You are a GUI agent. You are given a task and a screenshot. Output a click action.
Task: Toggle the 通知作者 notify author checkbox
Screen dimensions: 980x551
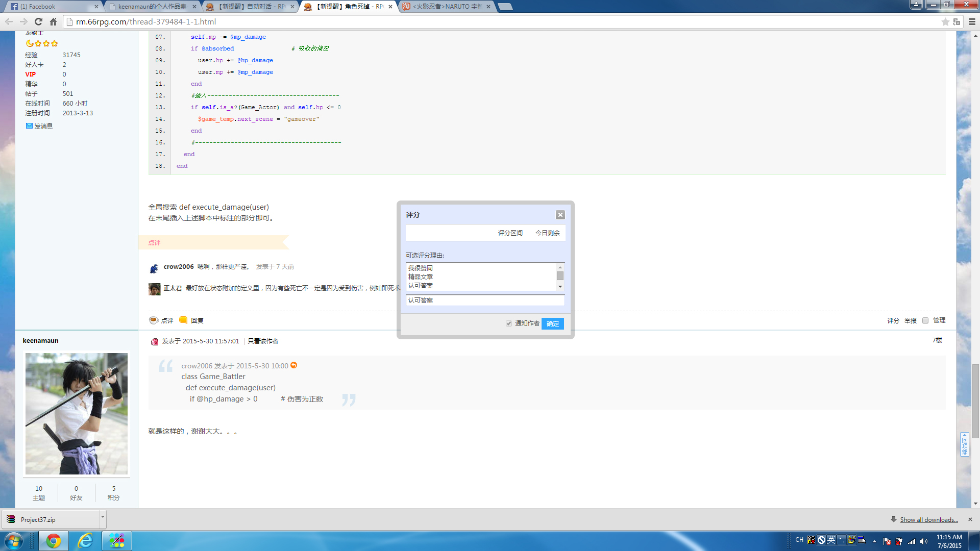509,323
